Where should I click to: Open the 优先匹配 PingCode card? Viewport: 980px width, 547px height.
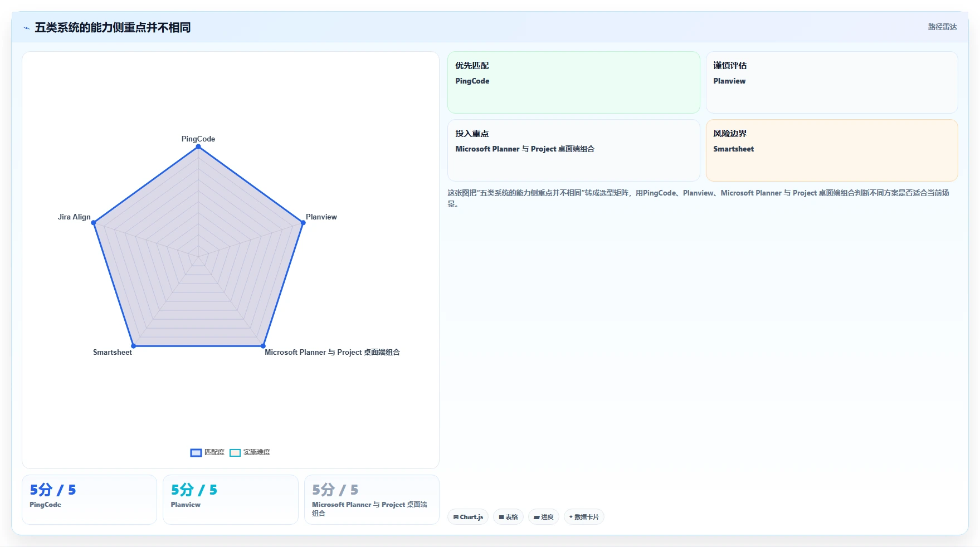[x=573, y=82]
